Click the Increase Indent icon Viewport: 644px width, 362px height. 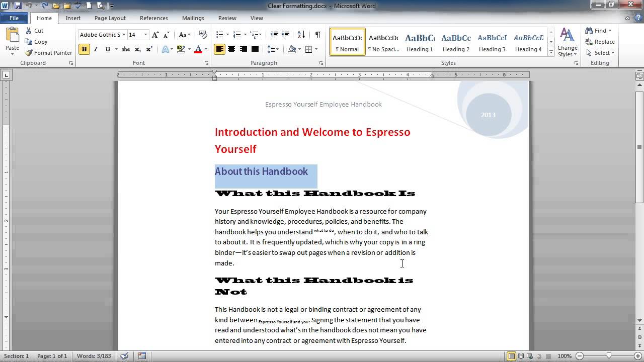(286, 35)
